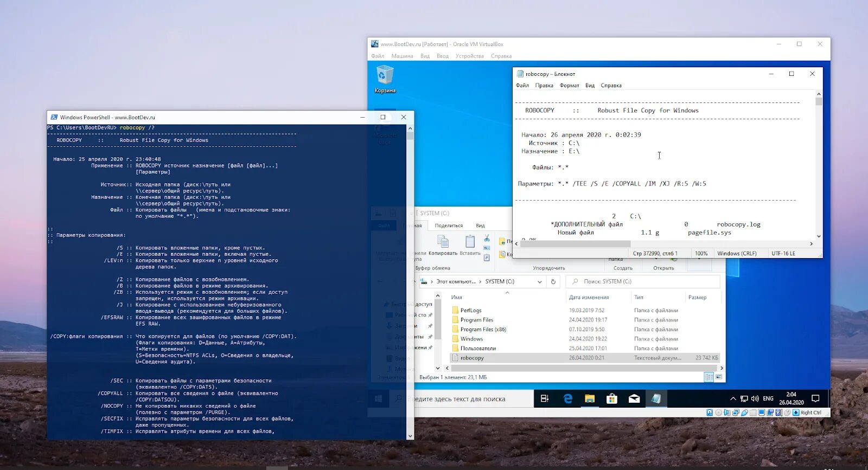This screenshot has height=470, width=868.
Task: Click the PowerShell icon in its title bar
Action: pos(54,117)
